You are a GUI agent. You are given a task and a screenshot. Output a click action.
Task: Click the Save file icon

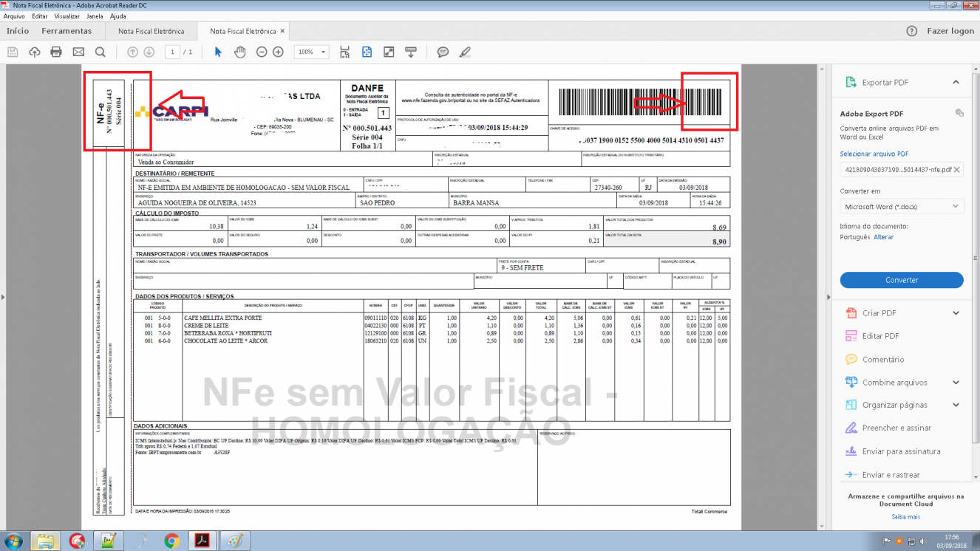pyautogui.click(x=13, y=52)
